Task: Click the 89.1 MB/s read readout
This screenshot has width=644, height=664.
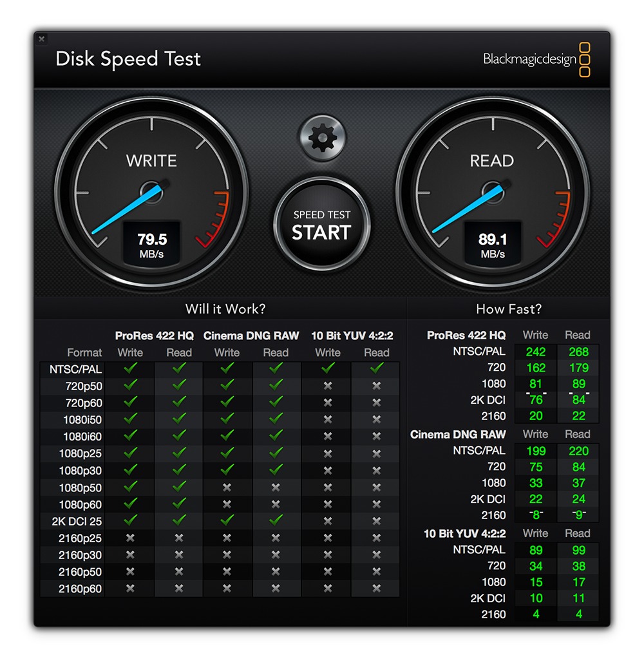Action: point(493,245)
